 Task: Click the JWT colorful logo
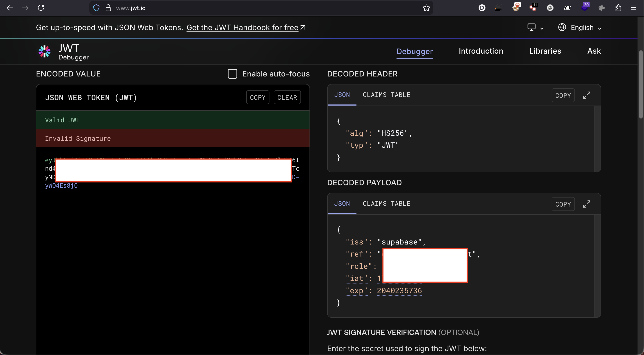tap(45, 51)
